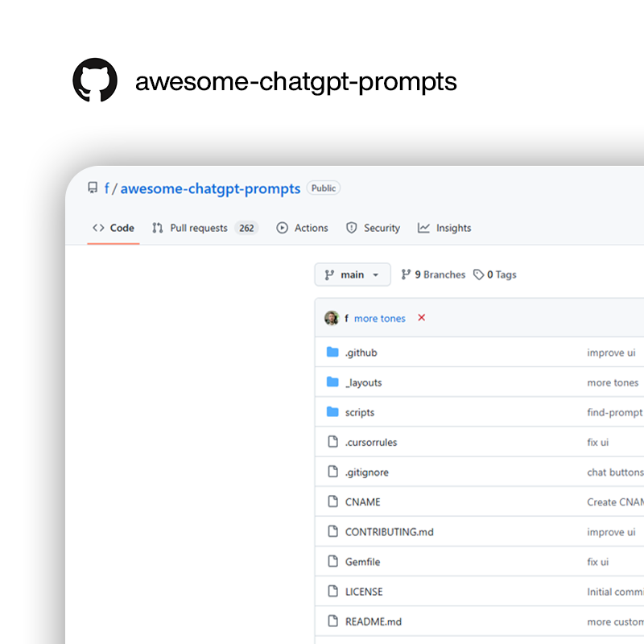Click the folder icon for _layouts

click(x=332, y=382)
